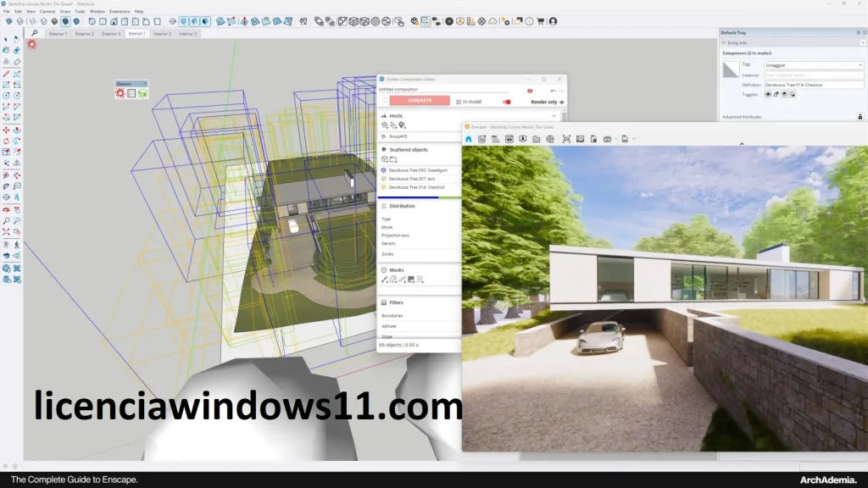
Task: Select the Push/Pull tool
Action: point(17,130)
